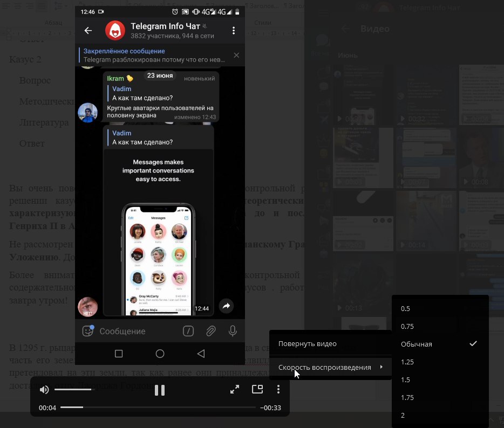Open Скорость воспроизведения submenu
Screen dimensions: 504x428
coord(330,367)
